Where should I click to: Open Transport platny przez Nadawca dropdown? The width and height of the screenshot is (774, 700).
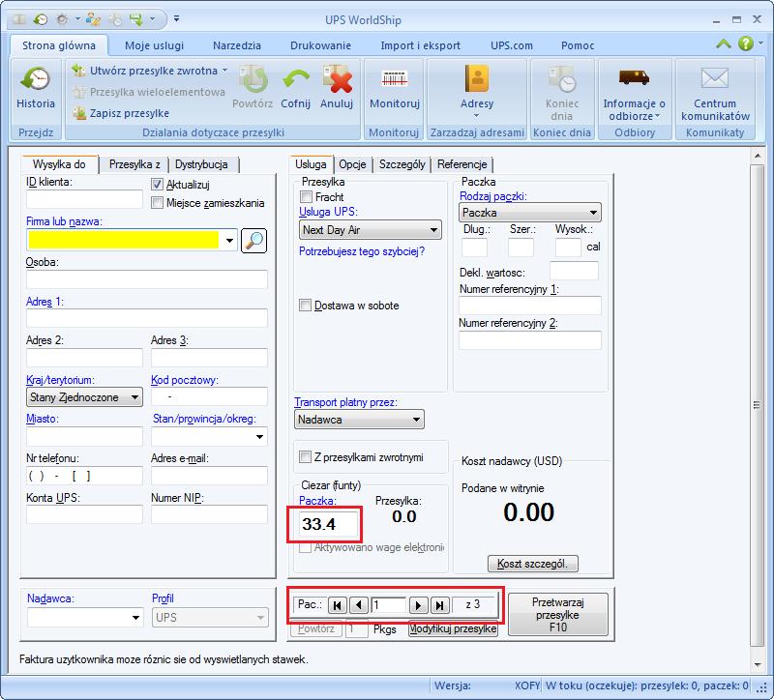tap(416, 420)
